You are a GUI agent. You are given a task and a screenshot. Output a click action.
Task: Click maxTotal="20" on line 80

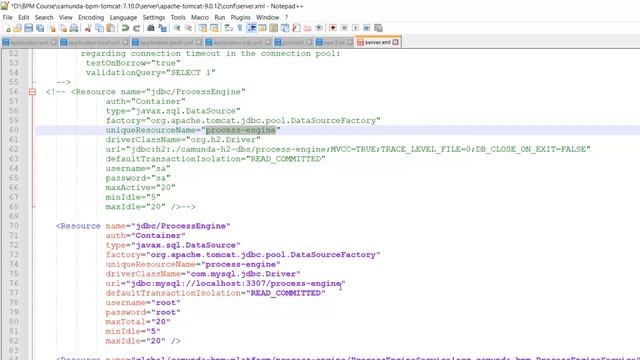point(138,322)
